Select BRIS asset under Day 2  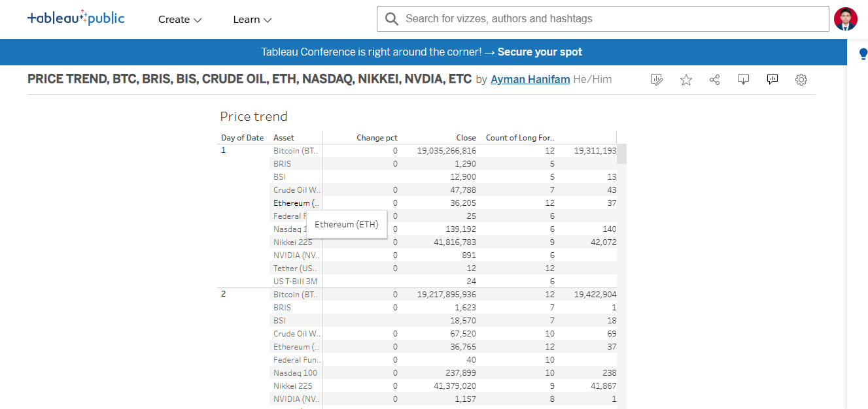pyautogui.click(x=283, y=308)
